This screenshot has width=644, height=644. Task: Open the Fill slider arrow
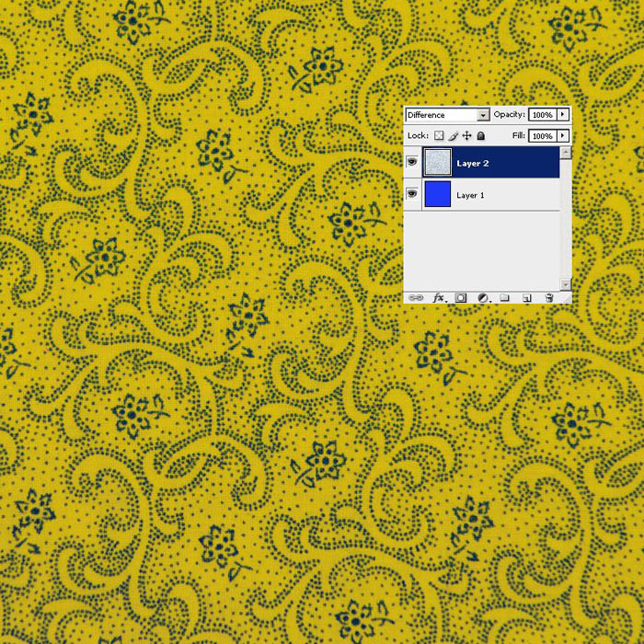tap(563, 135)
